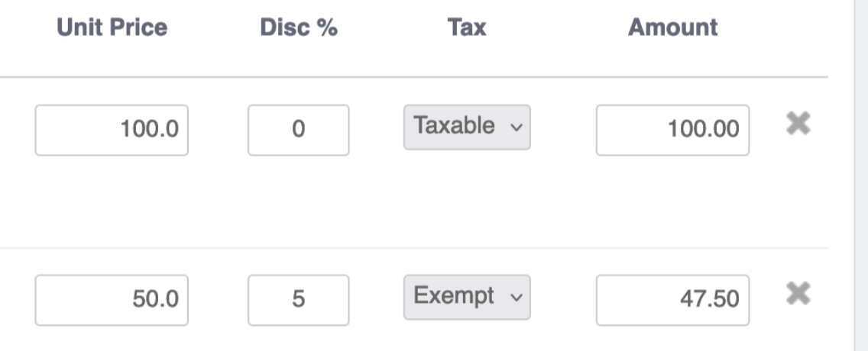Click the Disc % column header
This screenshot has width=868, height=351.
299,27
